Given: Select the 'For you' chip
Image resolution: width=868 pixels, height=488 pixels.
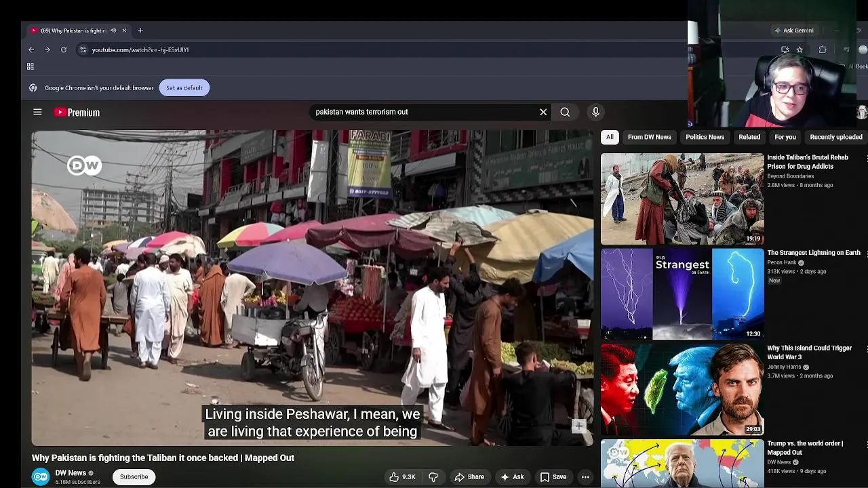Looking at the screenshot, I should (x=785, y=137).
